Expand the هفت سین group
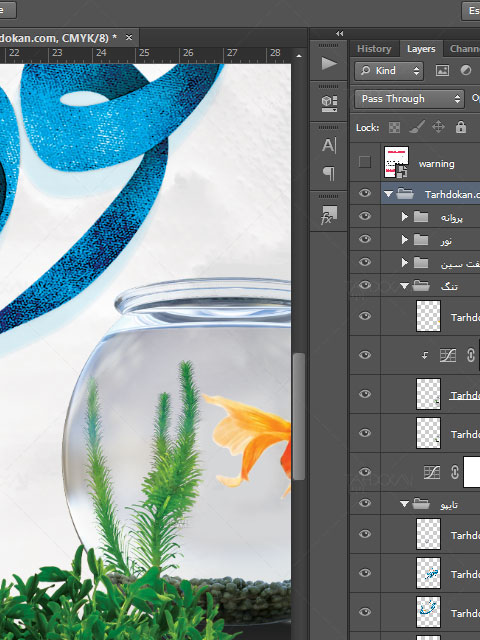The image size is (480, 640). 404,262
